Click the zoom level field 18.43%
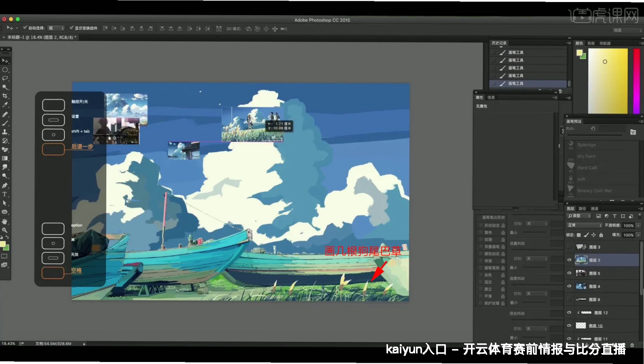644x364 pixels. click(8, 344)
